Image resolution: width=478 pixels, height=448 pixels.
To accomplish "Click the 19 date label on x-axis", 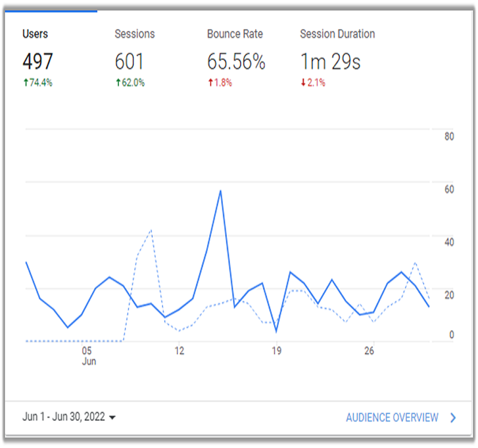I will [x=277, y=351].
